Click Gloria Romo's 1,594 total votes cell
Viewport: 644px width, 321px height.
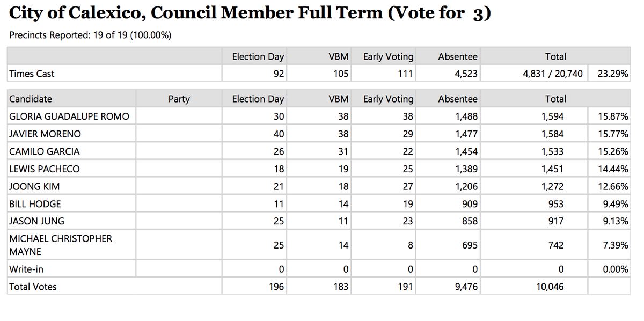(552, 116)
